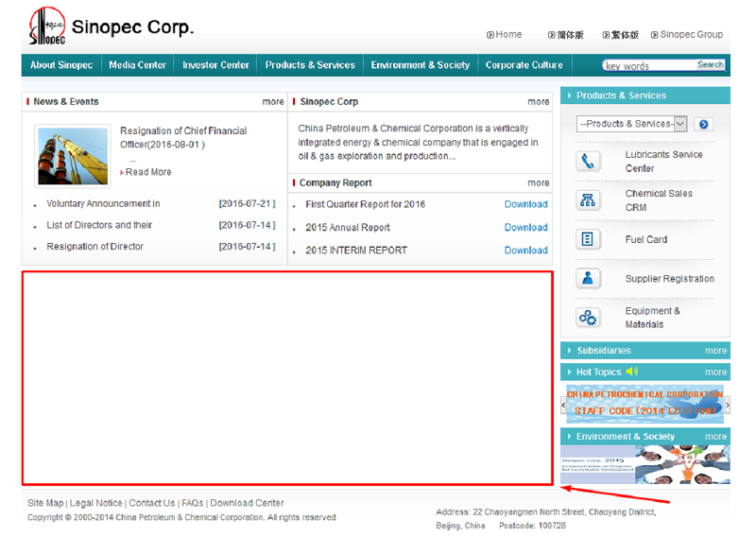Screen dimensions: 756x537
Task: Click Read More under the resignation news
Action: point(148,172)
